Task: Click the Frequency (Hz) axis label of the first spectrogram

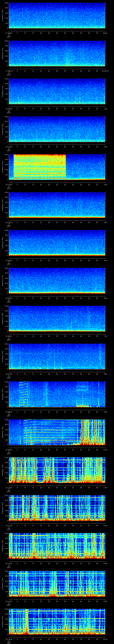Action: 3,16
